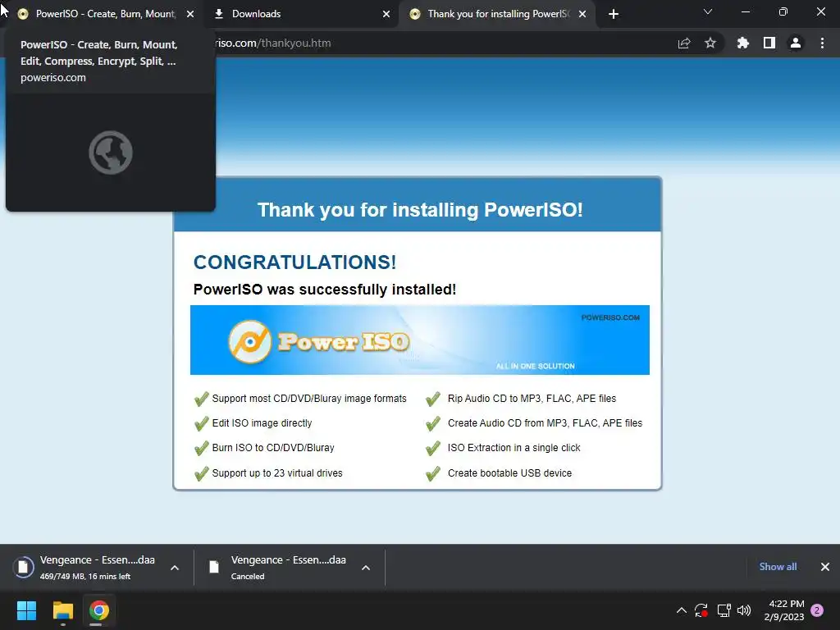Show hidden system tray icons
This screenshot has width=840, height=630.
pyautogui.click(x=682, y=610)
